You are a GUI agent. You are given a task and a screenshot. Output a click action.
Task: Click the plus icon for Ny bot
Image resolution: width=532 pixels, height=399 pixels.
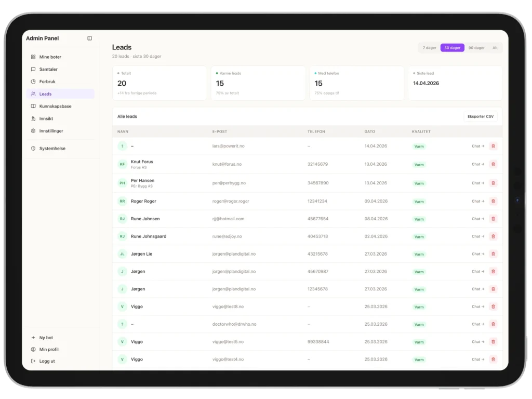point(33,338)
